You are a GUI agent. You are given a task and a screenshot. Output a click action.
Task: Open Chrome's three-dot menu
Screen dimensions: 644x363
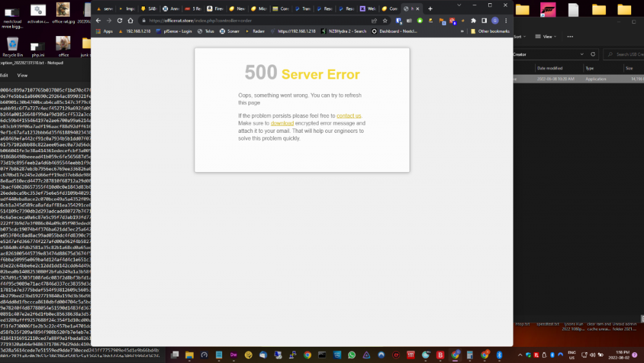(x=506, y=21)
